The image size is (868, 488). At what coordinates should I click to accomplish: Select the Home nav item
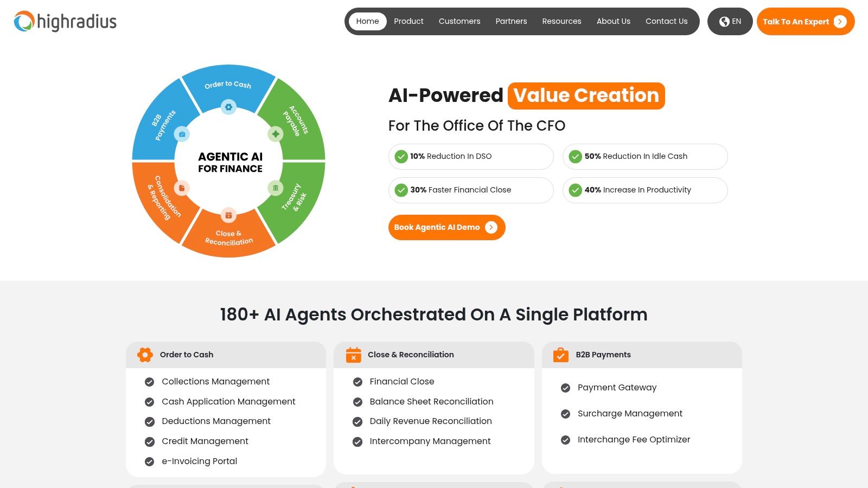click(x=367, y=21)
